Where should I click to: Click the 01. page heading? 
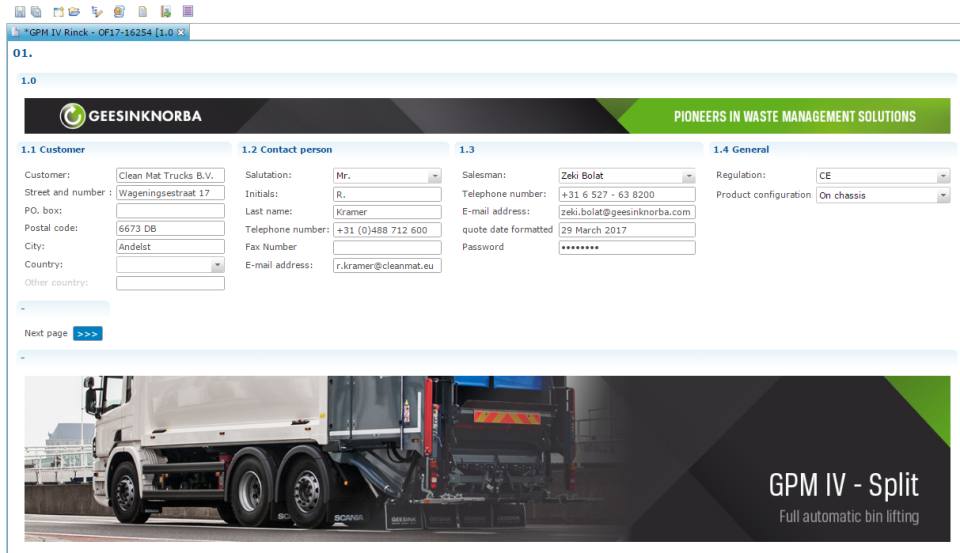(23, 53)
